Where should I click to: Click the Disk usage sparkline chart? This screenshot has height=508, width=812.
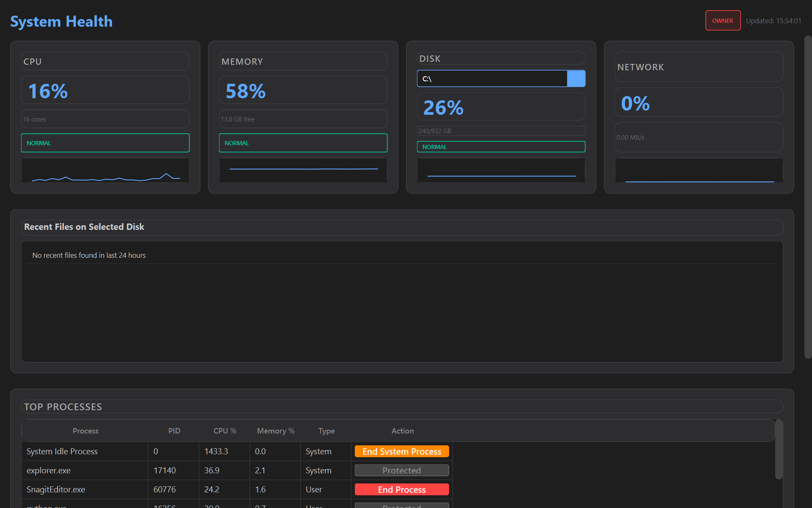pyautogui.click(x=501, y=171)
